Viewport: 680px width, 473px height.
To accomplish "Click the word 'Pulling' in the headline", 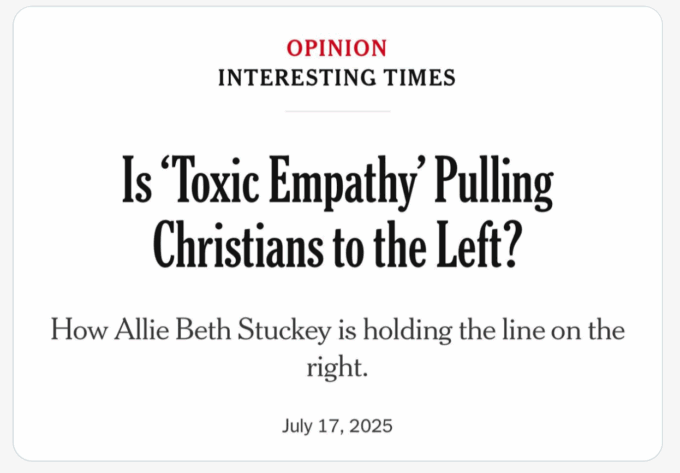I will point(494,182).
